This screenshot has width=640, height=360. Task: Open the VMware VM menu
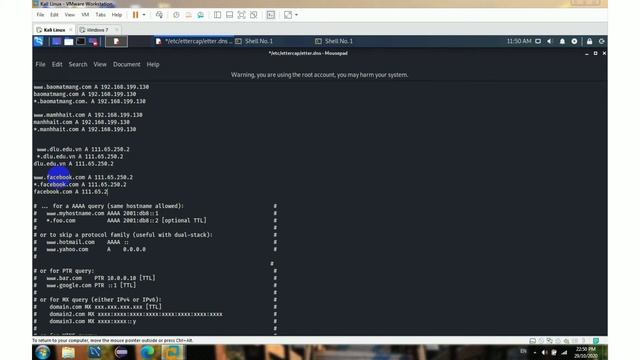(x=85, y=15)
